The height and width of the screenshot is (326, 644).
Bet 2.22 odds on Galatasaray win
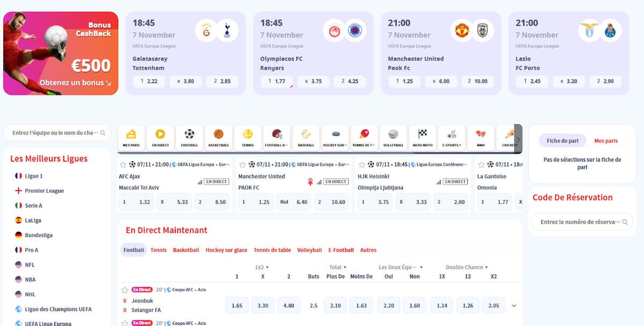point(148,81)
